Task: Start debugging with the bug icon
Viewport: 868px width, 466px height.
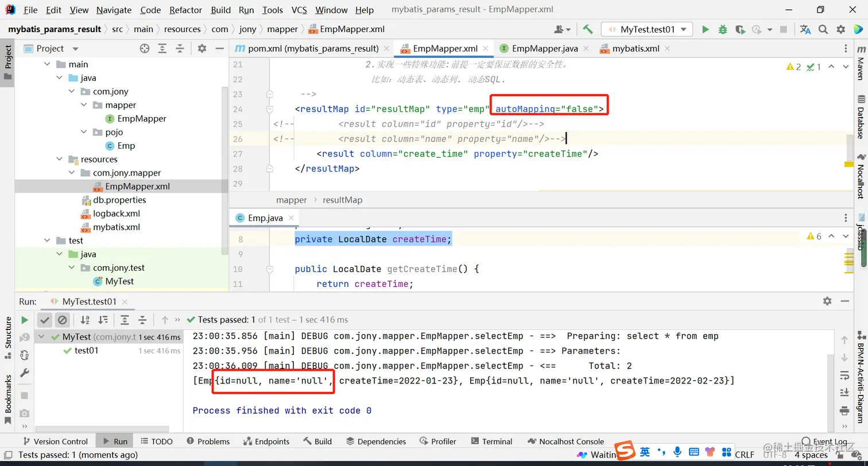Action: (723, 29)
